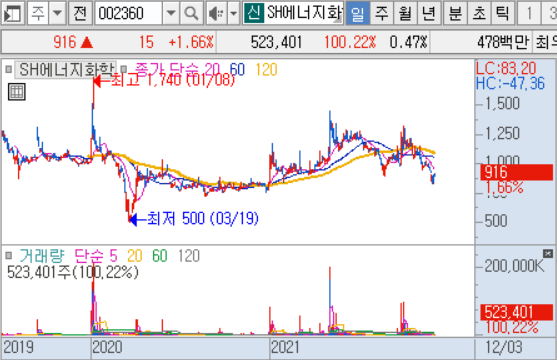The image size is (557, 360).
Task: Click the SH에너지화학 stock name field
Action: pos(304,14)
